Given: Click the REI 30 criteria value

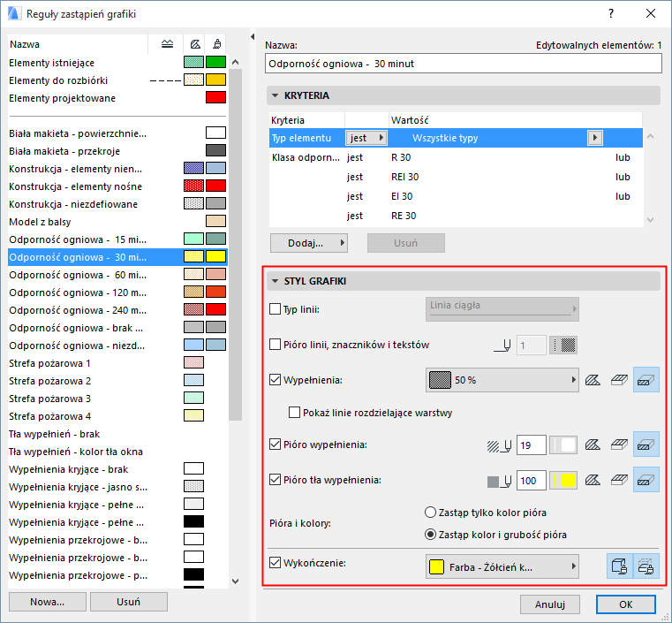Looking at the screenshot, I should [404, 177].
